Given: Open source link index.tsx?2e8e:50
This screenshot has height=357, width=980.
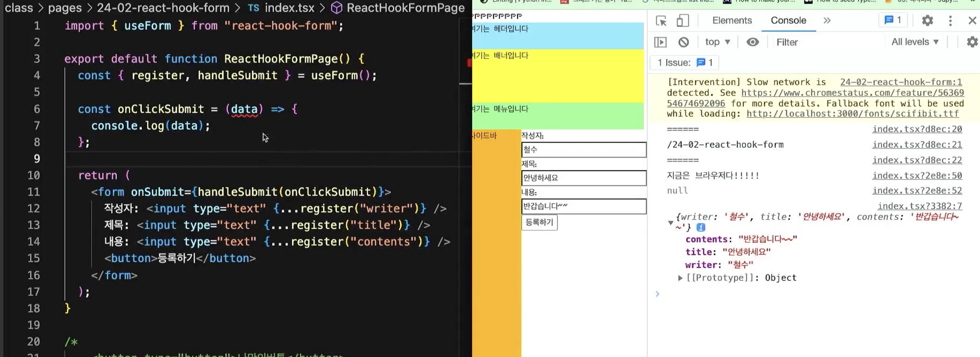Looking at the screenshot, I should click(917, 176).
